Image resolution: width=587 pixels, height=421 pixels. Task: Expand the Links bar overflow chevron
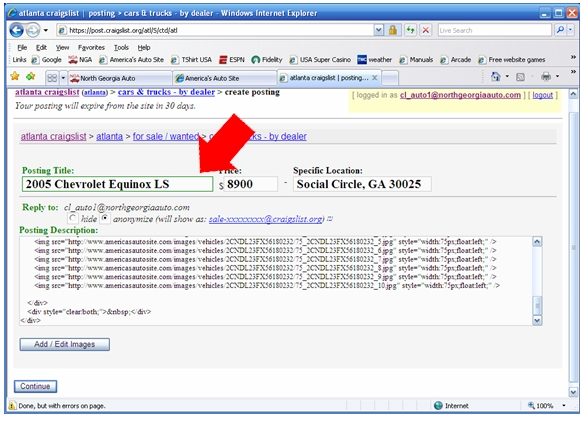pos(573,57)
